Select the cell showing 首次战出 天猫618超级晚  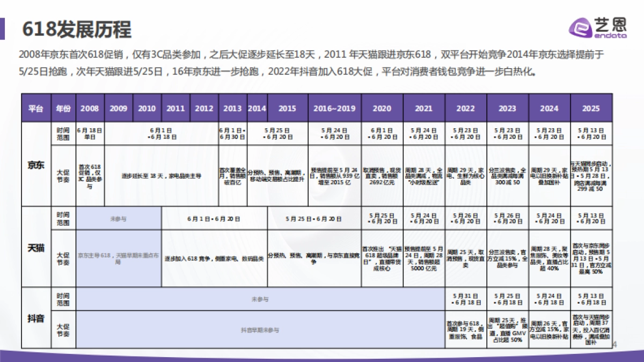(x=383, y=257)
